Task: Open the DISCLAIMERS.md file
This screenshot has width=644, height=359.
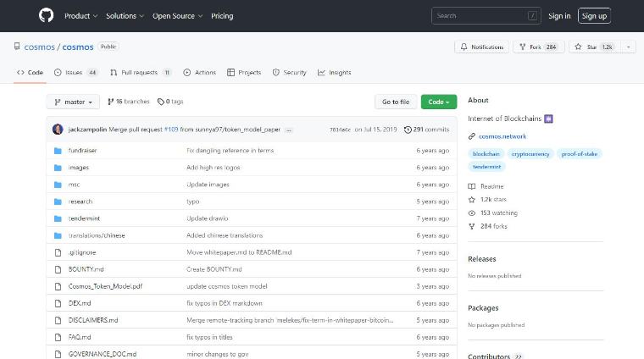Action: coord(93,320)
